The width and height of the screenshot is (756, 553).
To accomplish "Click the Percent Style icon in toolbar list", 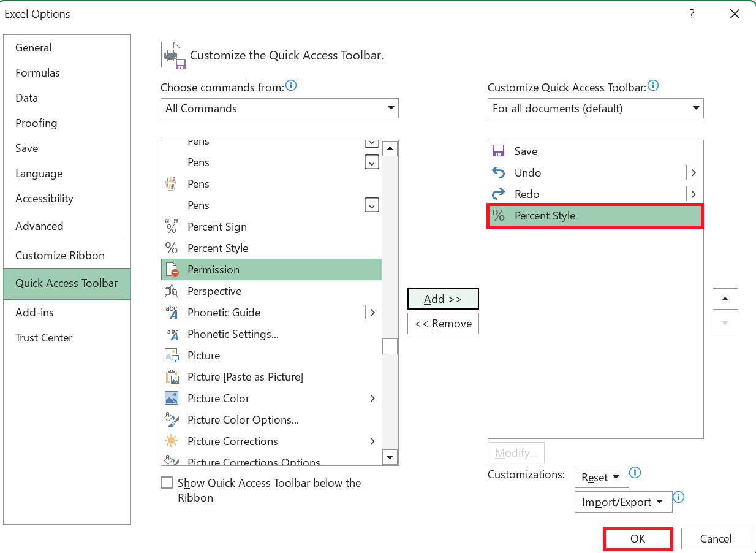I will [x=499, y=216].
